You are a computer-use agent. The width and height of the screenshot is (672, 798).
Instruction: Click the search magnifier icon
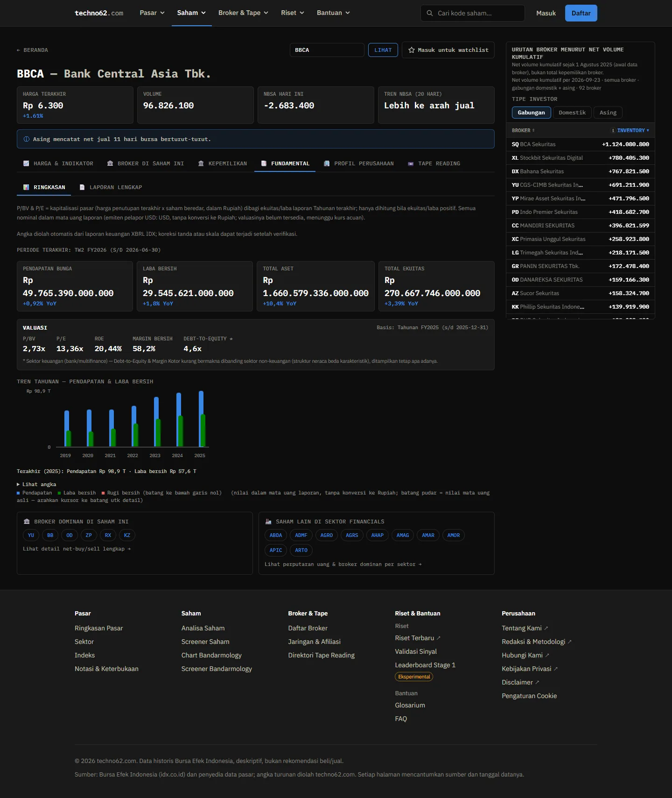tap(429, 13)
